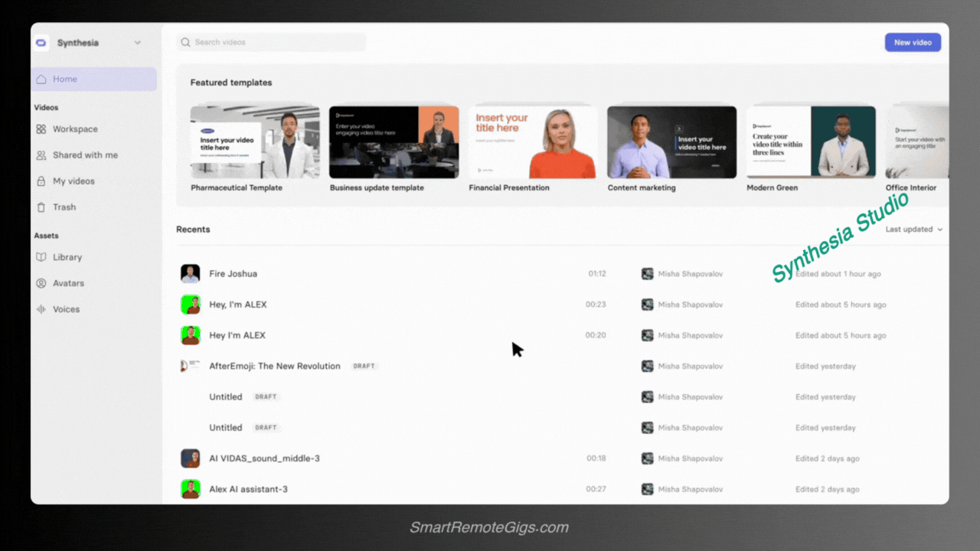
Task: Choose the Office Interior template thumbnail
Action: click(917, 142)
